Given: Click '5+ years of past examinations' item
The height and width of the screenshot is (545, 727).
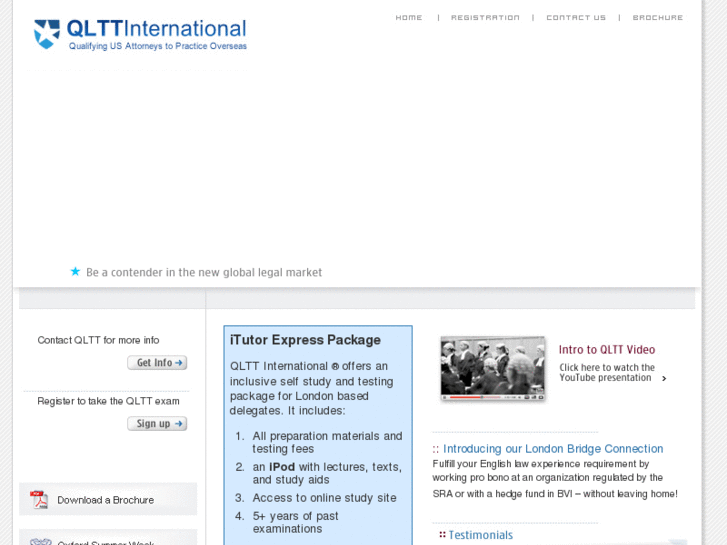Looking at the screenshot, I should coord(295,522).
